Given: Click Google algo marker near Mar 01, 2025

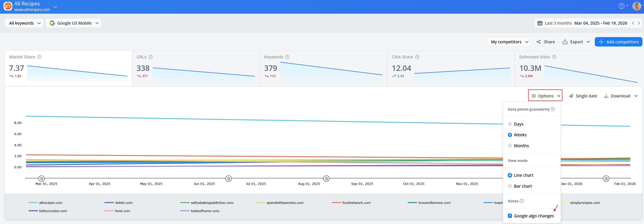Looking at the screenshot, I should [41, 178].
